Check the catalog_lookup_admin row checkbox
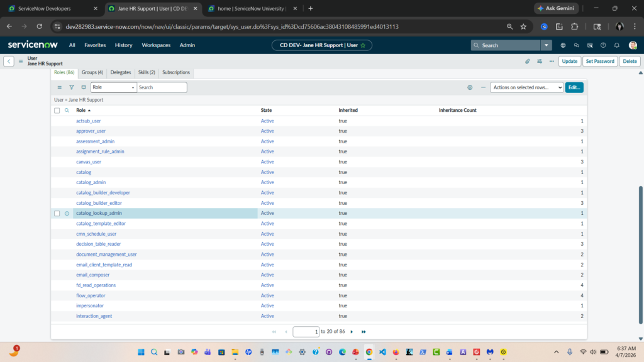 click(x=57, y=214)
